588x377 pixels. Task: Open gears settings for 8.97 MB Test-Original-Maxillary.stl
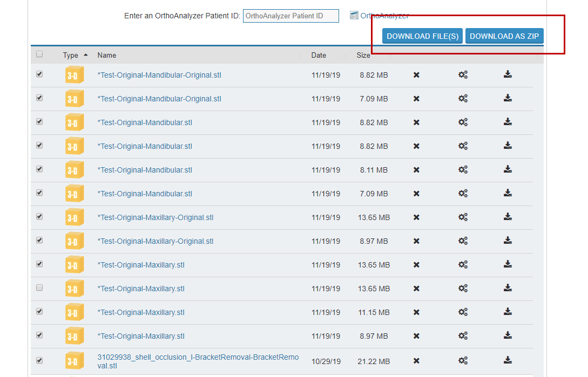click(x=463, y=336)
